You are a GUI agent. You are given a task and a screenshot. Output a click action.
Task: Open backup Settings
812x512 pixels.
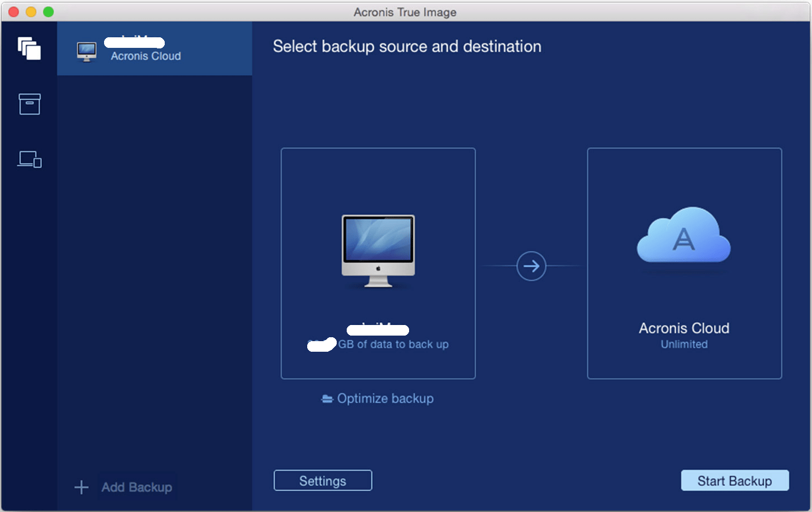(x=323, y=481)
